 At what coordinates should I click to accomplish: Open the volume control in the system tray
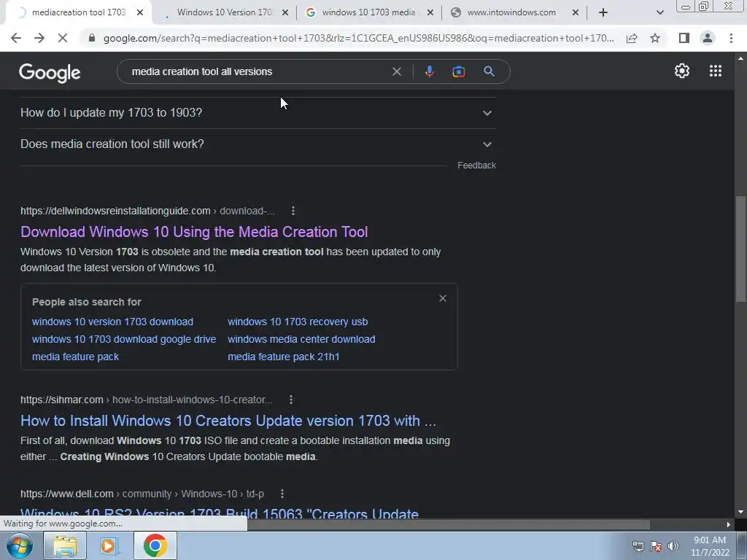pyautogui.click(x=673, y=546)
